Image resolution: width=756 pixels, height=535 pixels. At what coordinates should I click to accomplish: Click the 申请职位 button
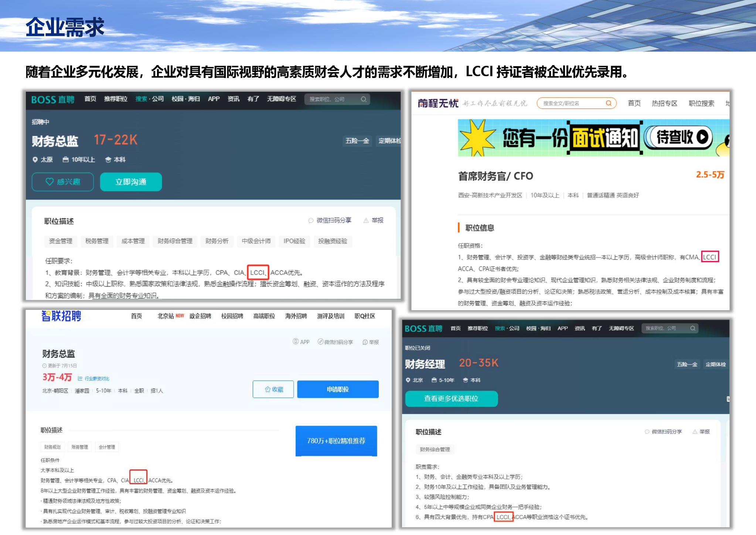click(338, 389)
